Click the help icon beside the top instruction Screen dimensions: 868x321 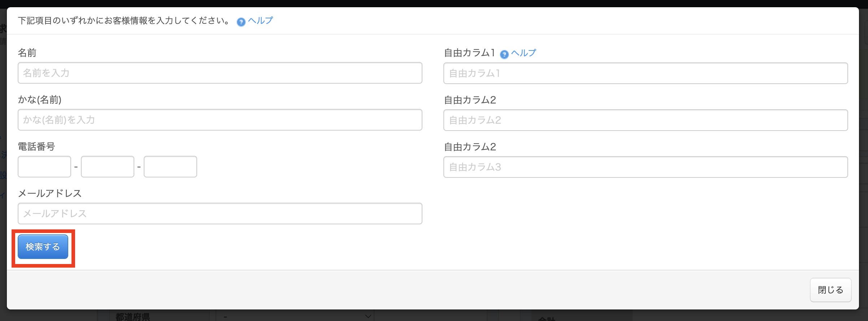pos(241,22)
